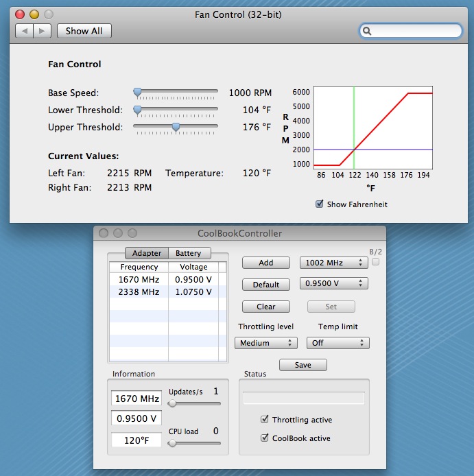
Task: Enable the B/2 checkbox
Action: pos(376,262)
